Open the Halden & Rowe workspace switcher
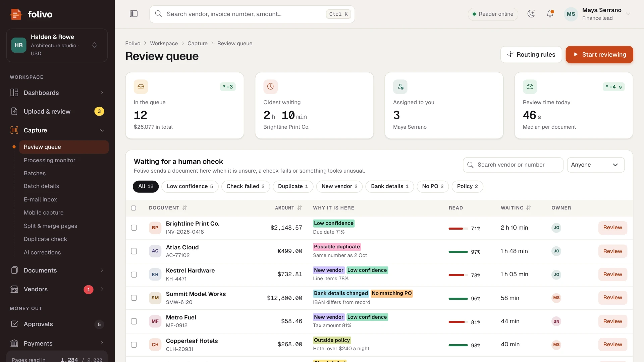 click(x=57, y=45)
